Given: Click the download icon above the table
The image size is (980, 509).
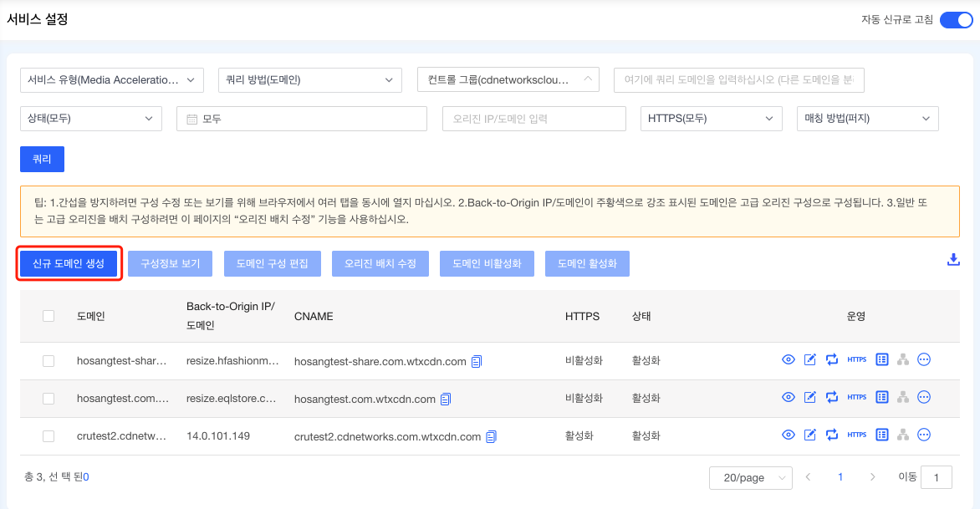Looking at the screenshot, I should pyautogui.click(x=953, y=260).
